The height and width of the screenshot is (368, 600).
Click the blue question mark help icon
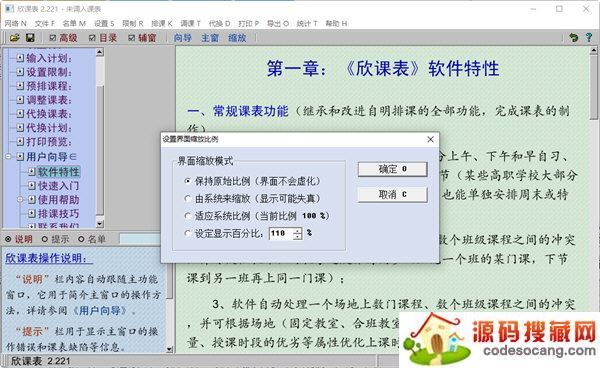coord(589,37)
